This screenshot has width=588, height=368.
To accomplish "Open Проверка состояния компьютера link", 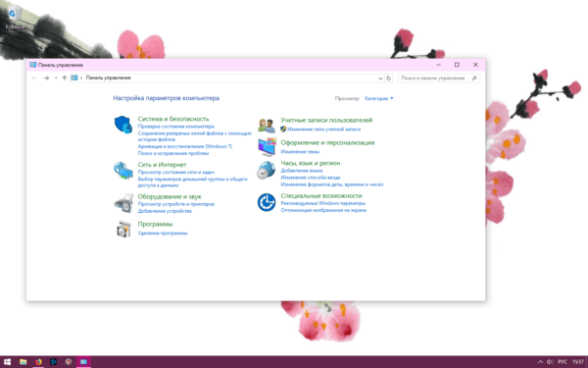I will 175,127.
